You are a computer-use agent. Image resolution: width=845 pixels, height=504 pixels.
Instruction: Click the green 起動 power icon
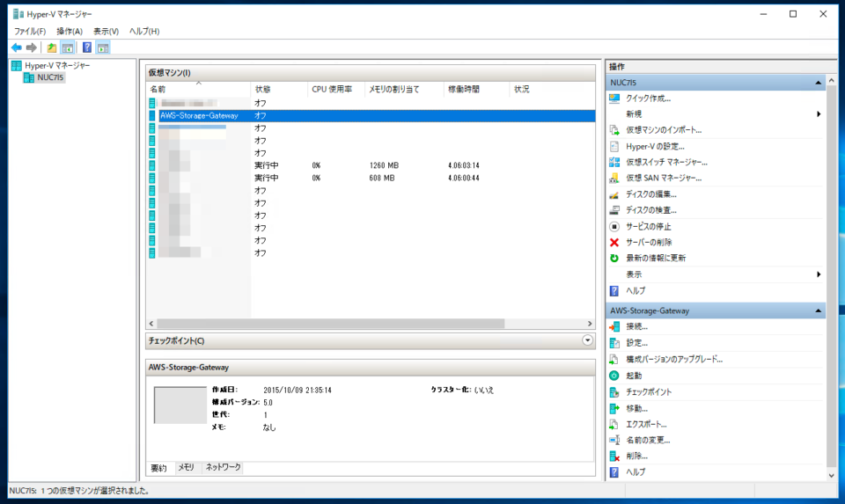click(x=614, y=376)
